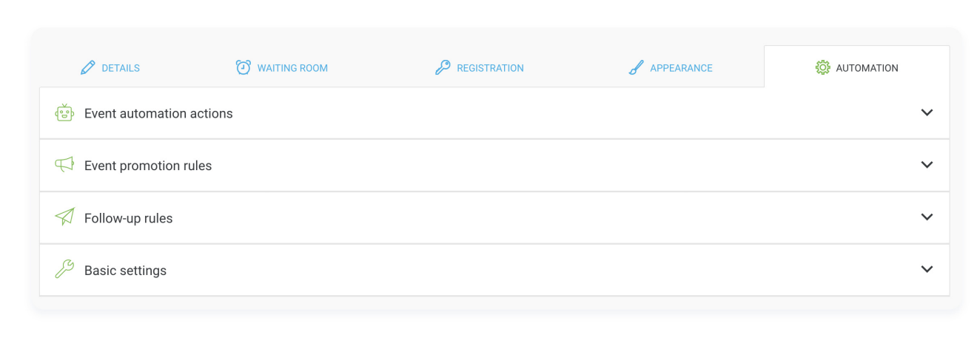Click the key icon for Registration
The height and width of the screenshot is (349, 980).
(443, 67)
